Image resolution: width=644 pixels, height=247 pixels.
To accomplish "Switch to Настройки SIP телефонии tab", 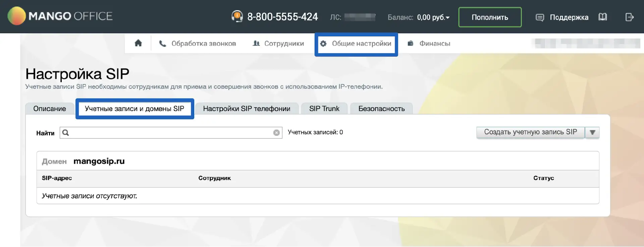I will point(247,109).
